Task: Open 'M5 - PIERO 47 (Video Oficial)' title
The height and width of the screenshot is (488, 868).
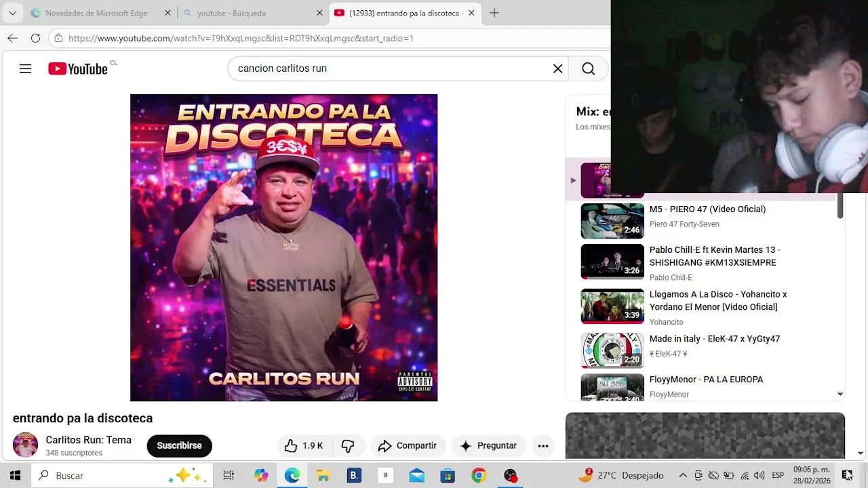Action: click(707, 209)
